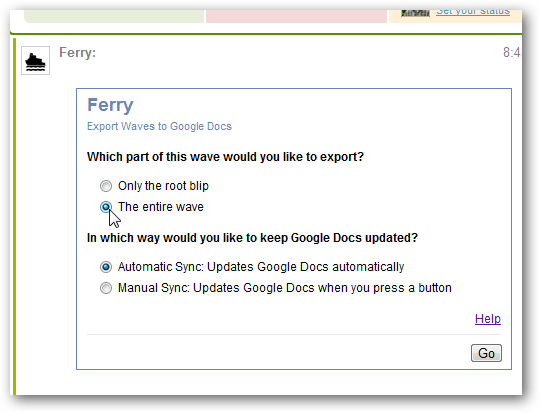Screen dimensions: 540x413
Task: Choose The entire wave radio option
Action: (106, 207)
